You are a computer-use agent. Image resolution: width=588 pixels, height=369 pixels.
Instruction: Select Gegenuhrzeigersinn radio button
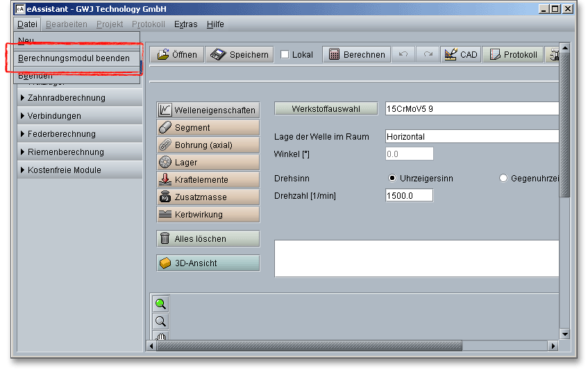point(503,179)
